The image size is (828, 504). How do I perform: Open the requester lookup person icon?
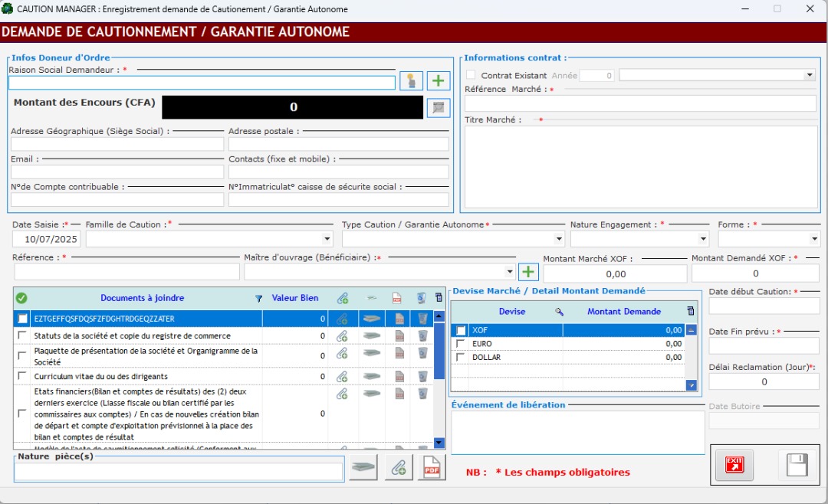(411, 81)
